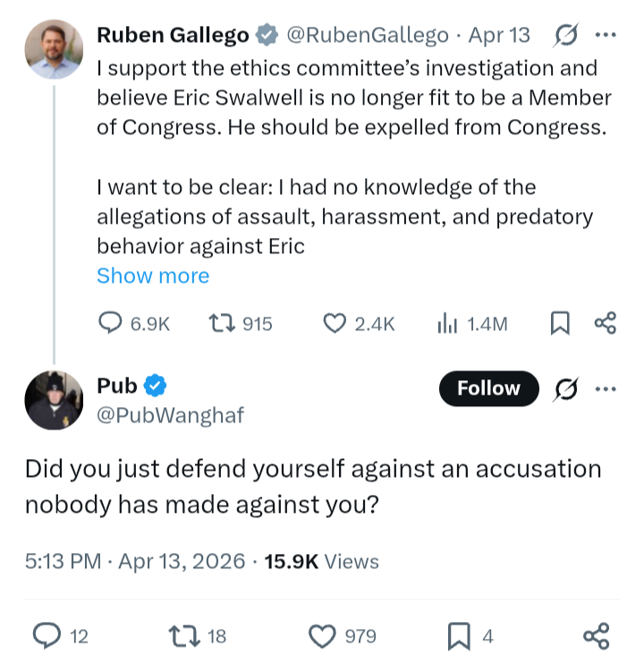This screenshot has width=644, height=656.
Task: Open the @RubenGallego handle link
Action: [x=367, y=35]
